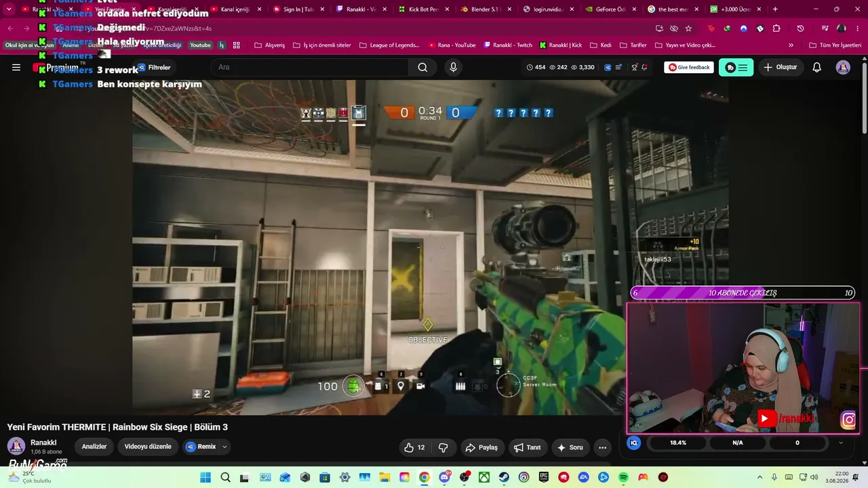Toggle the crossed-eye tracking protection icon
This screenshot has height=488, width=868.
click(x=673, y=28)
